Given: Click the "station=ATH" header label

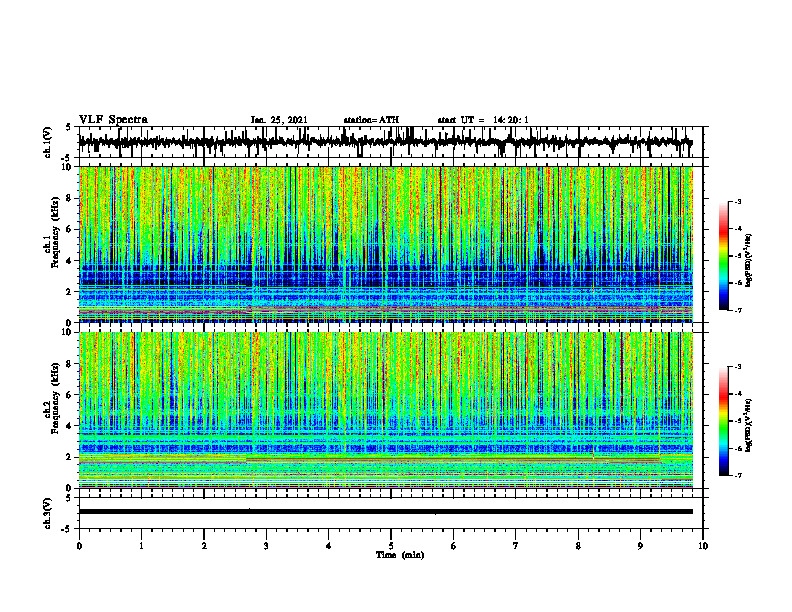Looking at the screenshot, I should [371, 120].
